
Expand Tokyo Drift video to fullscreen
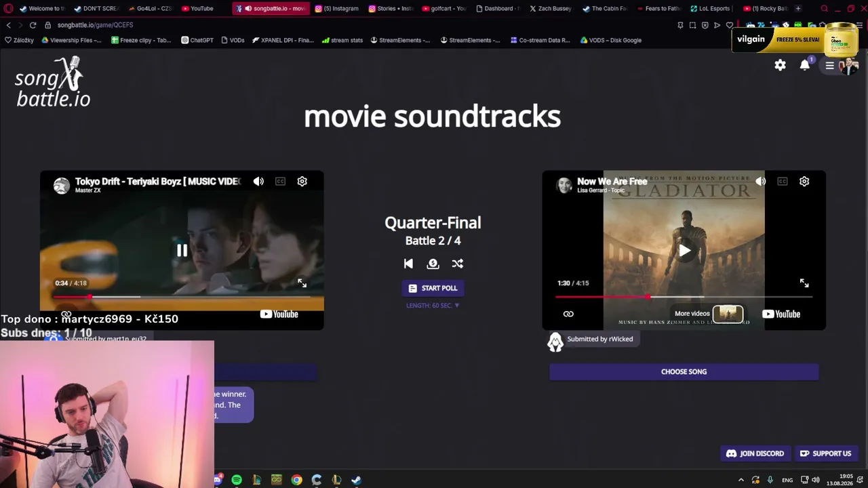[302, 283]
